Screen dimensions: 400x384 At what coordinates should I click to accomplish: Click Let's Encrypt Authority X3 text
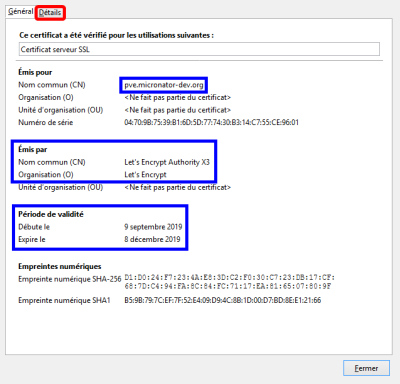[167, 162]
